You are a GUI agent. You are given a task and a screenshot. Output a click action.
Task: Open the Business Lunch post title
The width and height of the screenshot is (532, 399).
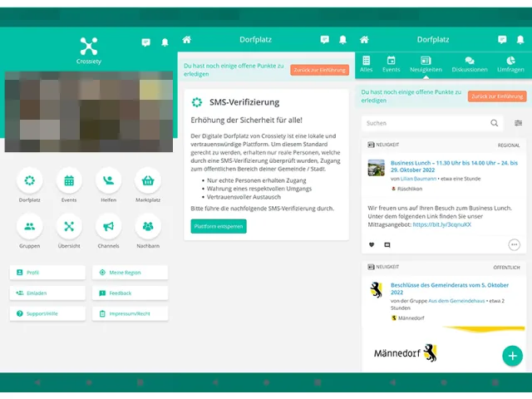click(454, 166)
